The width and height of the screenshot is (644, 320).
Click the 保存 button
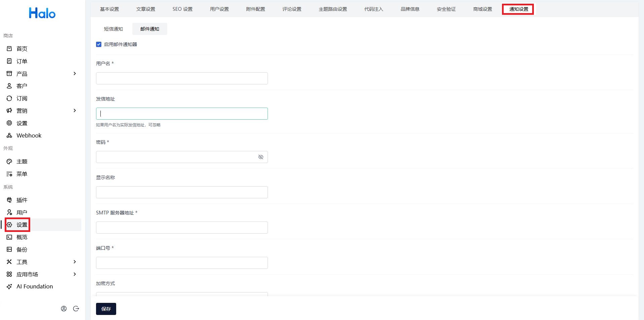106,309
